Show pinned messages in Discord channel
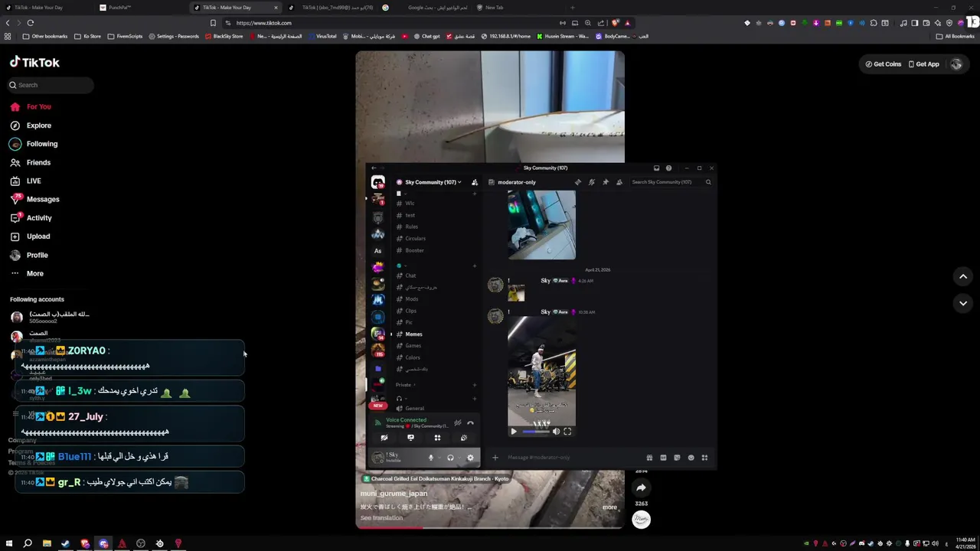Image resolution: width=980 pixels, height=551 pixels. (x=606, y=182)
